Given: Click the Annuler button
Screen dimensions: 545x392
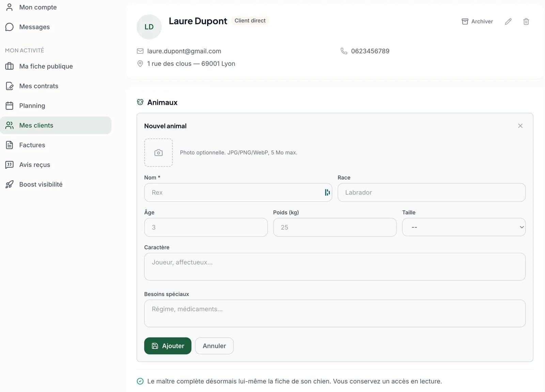Looking at the screenshot, I should pos(214,346).
